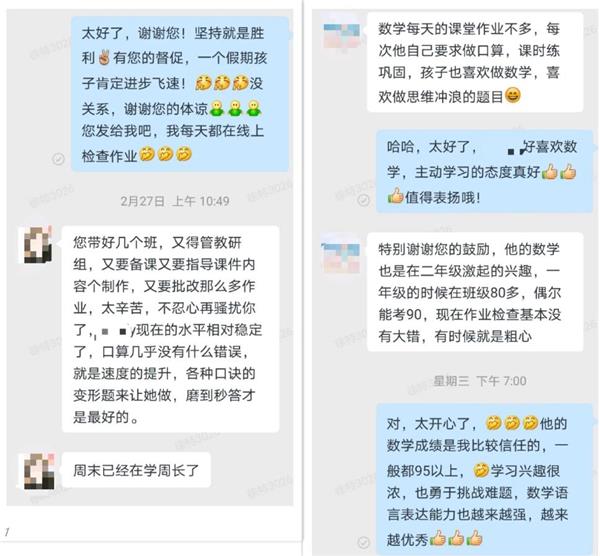Tap the avatar next to 周末已经在学周长了
The height and width of the screenshot is (556, 600).
coord(37,471)
